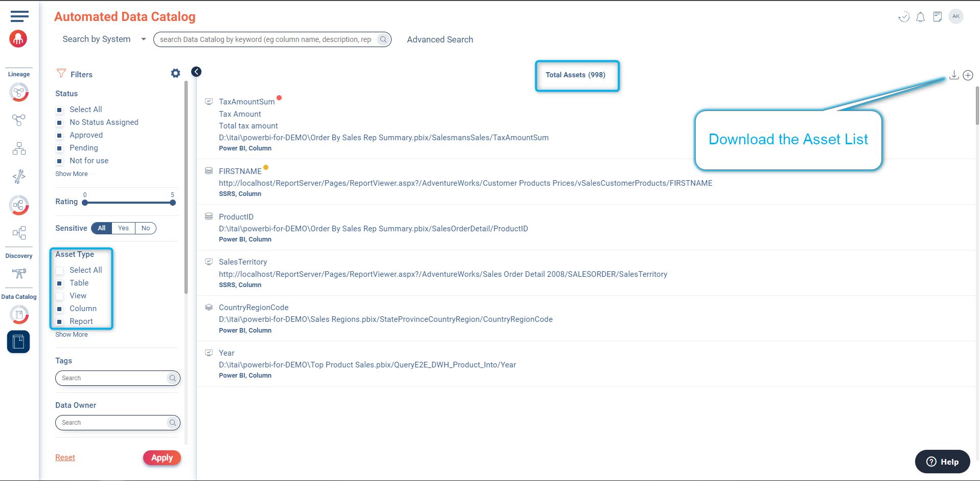Click the search magnifier in catalog search
This screenshot has height=481, width=980.
pyautogui.click(x=383, y=39)
